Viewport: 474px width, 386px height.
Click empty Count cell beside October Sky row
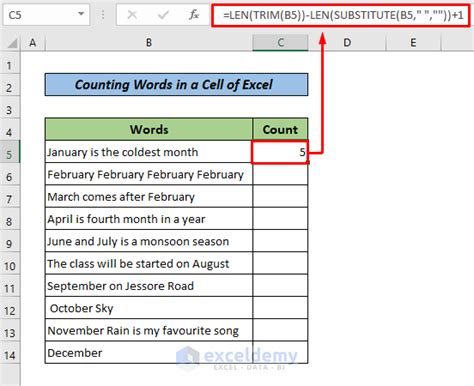(280, 308)
